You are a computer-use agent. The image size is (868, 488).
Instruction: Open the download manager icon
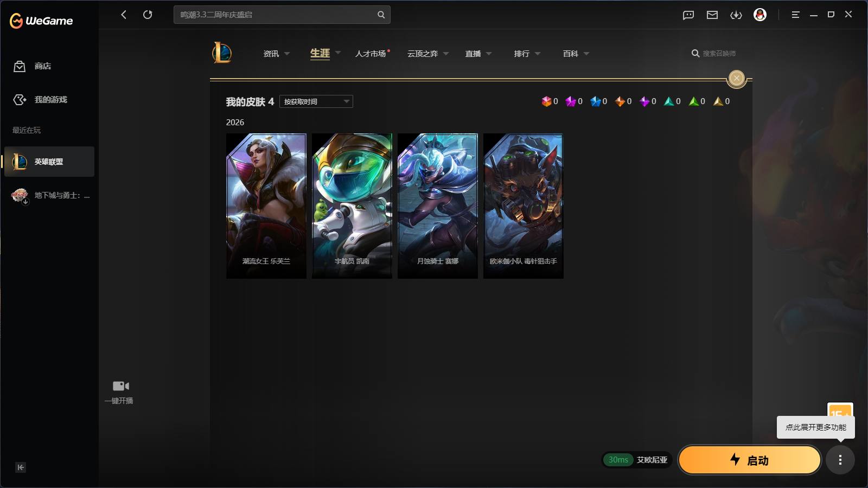point(736,15)
